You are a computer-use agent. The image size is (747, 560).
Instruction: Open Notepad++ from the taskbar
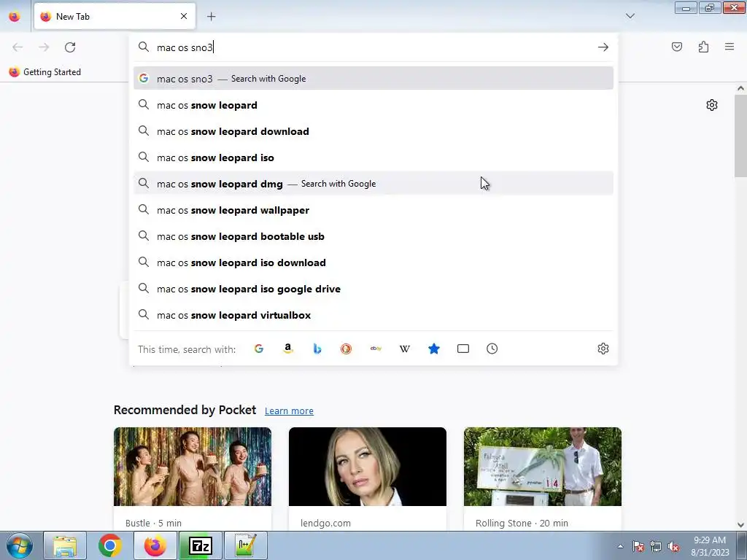tap(245, 545)
